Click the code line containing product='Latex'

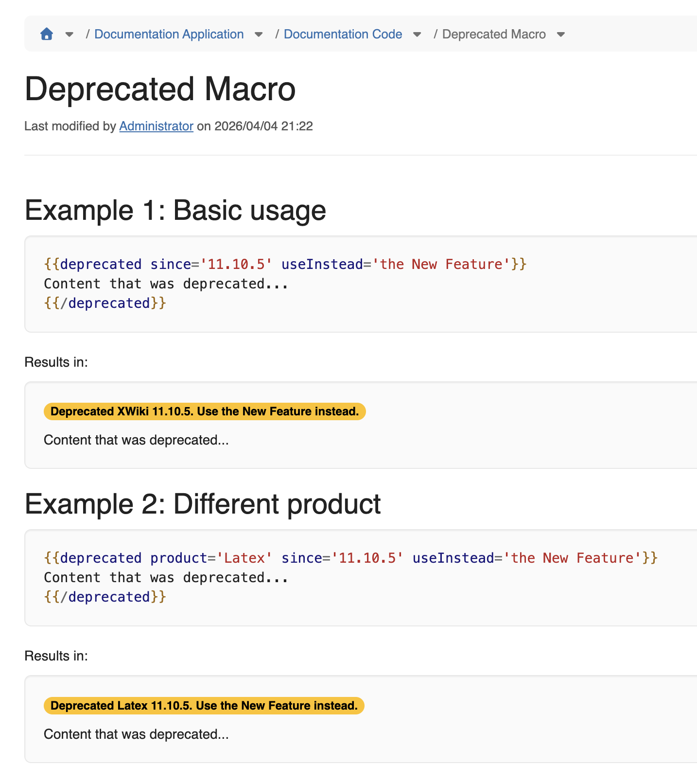tap(350, 558)
